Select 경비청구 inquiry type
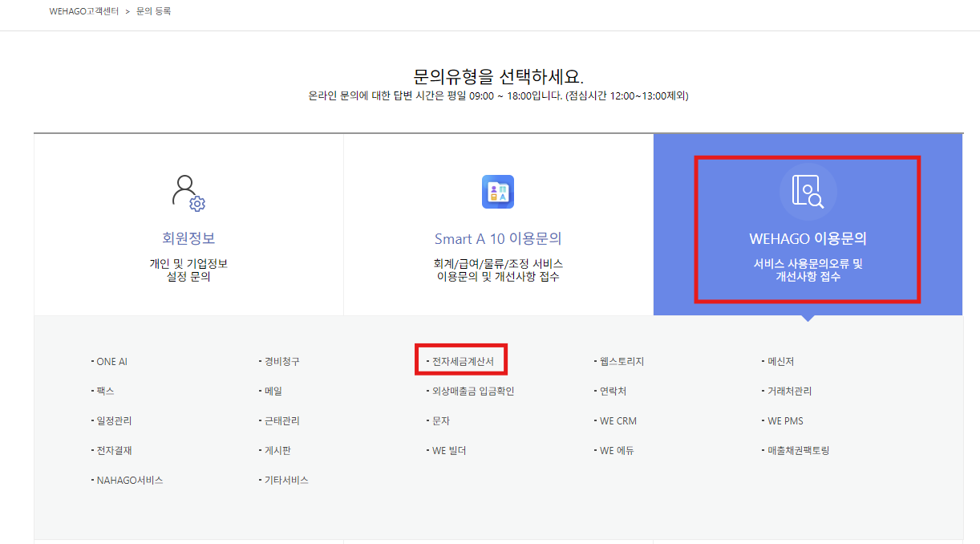 pos(281,362)
